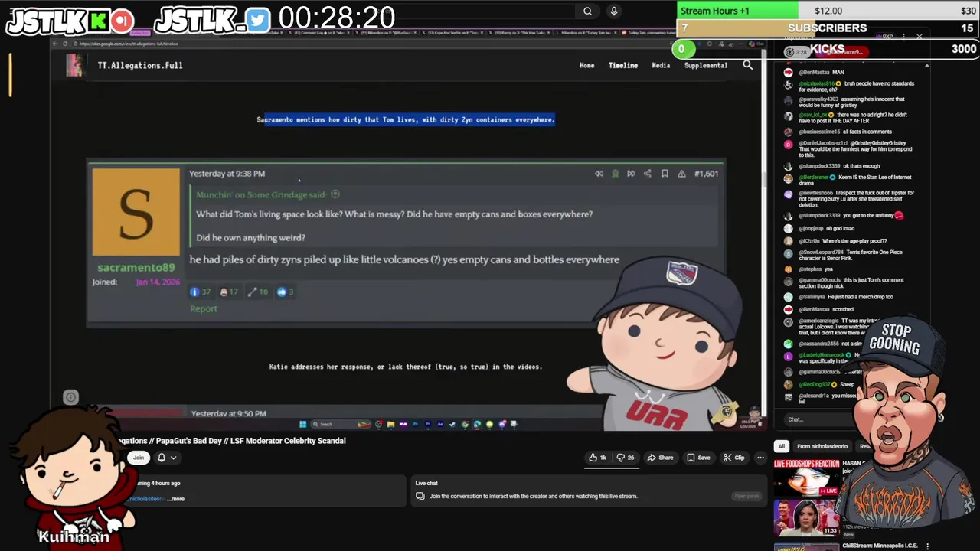
Task: Click the voice search microphone icon
Action: [613, 11]
